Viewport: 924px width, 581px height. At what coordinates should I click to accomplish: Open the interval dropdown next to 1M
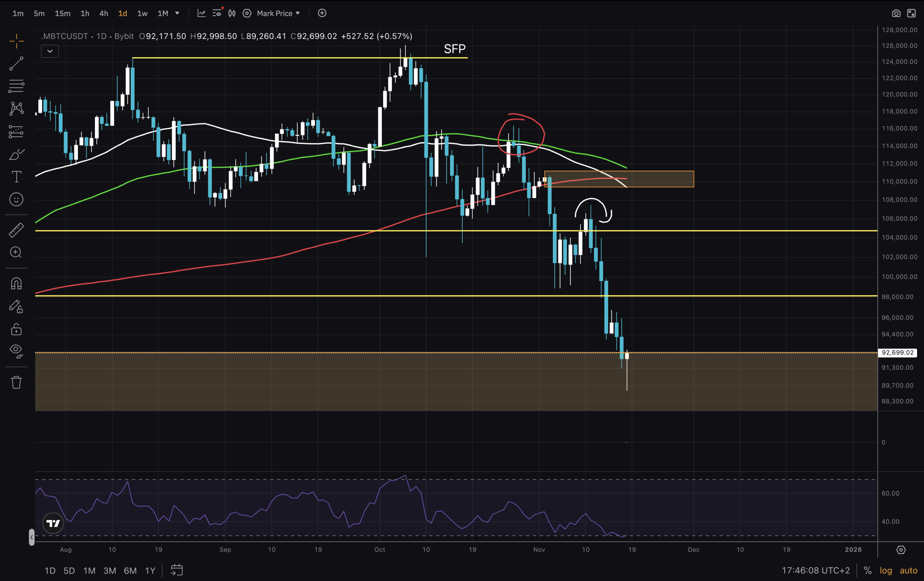tap(177, 13)
